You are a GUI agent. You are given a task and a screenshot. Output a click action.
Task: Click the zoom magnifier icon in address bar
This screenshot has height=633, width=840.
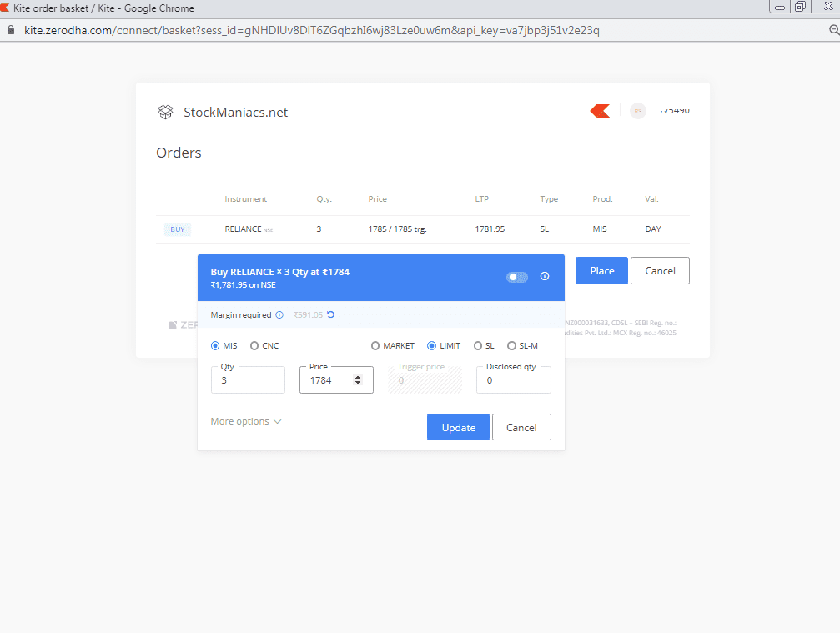pos(834,30)
